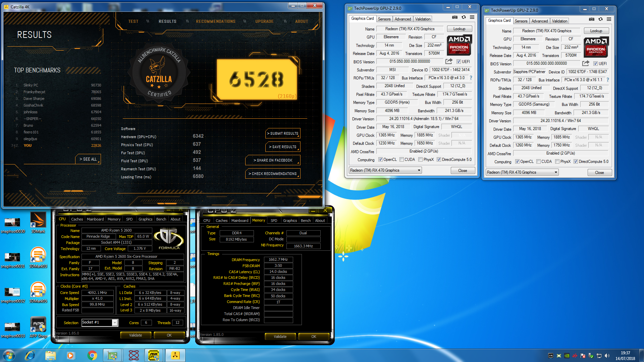644x362 pixels.
Task: Launch Windows Media Player from taskbar
Action: click(x=70, y=355)
